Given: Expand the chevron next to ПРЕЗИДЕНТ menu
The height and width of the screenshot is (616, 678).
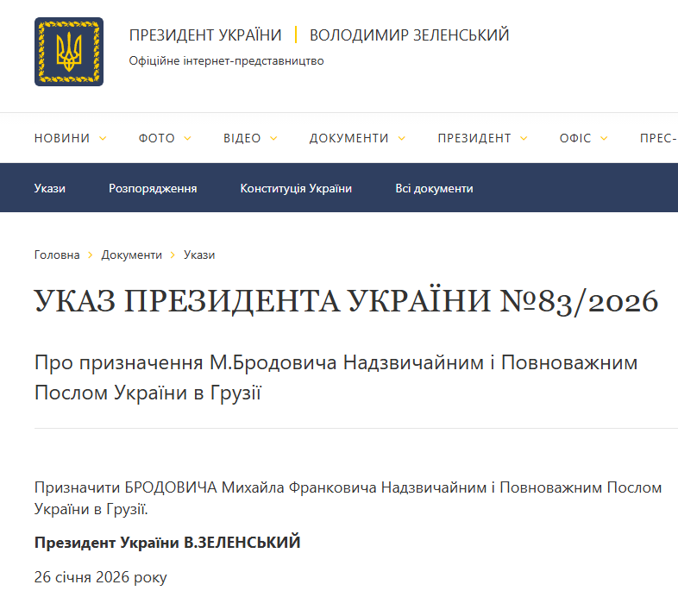Looking at the screenshot, I should tap(524, 138).
